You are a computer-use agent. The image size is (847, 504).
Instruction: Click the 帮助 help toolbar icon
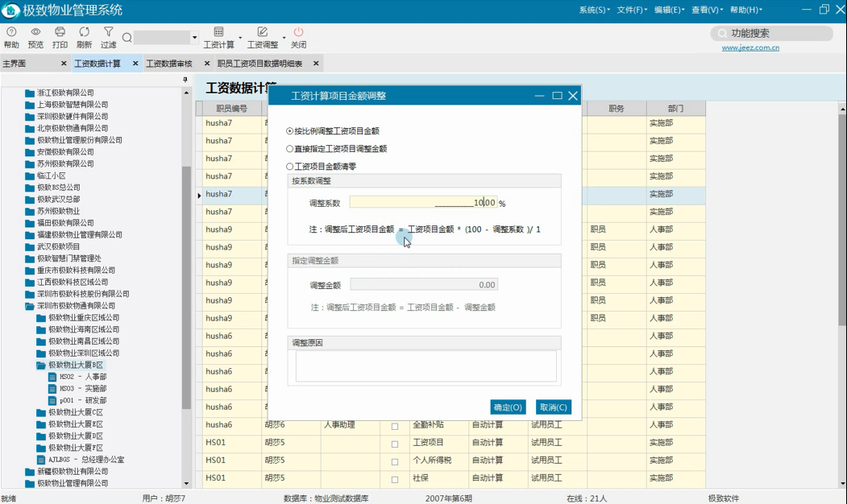(11, 32)
